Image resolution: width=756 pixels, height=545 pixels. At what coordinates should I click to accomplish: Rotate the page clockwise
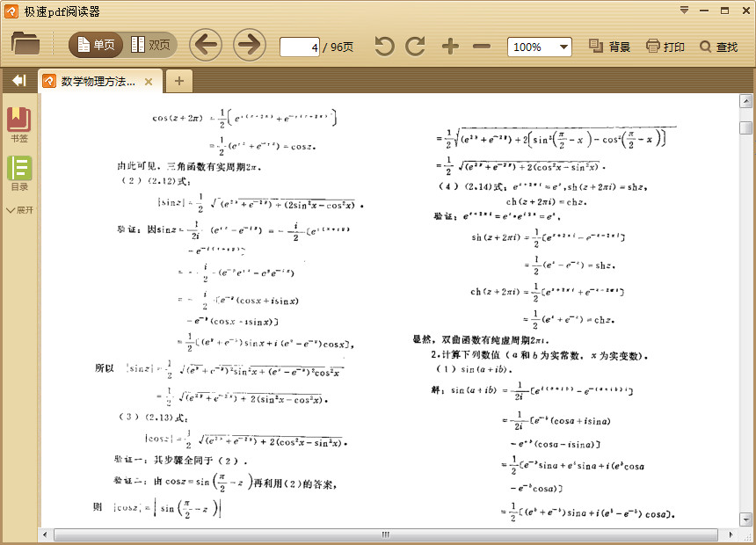(x=415, y=47)
